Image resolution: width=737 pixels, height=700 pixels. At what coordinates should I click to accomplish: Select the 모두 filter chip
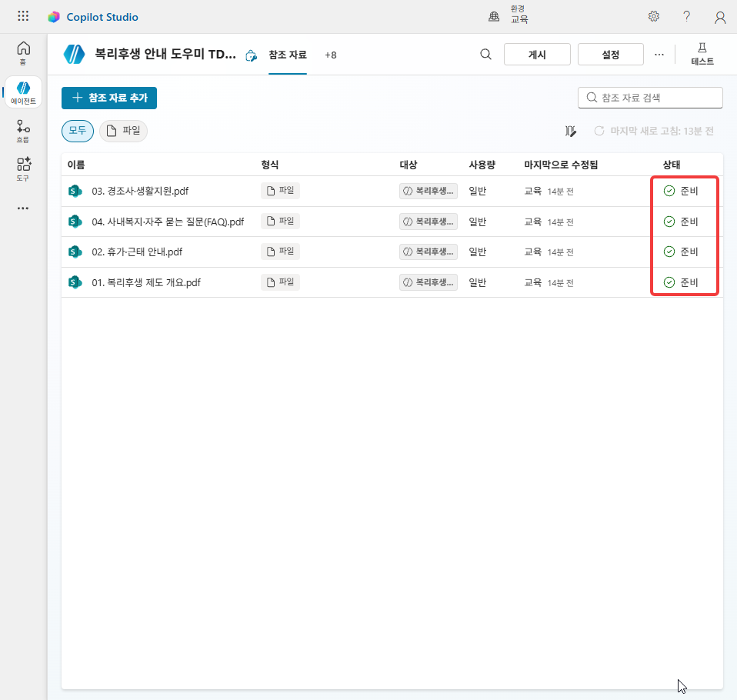click(78, 131)
